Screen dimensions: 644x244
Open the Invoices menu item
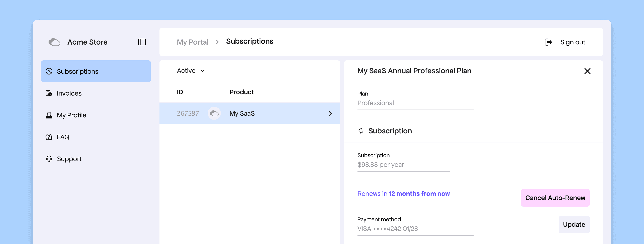click(x=69, y=93)
